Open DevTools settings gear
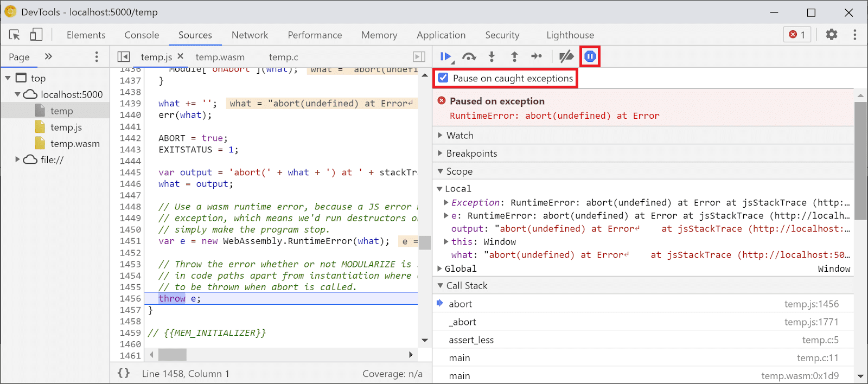Screen dimensions: 868x384 831,35
